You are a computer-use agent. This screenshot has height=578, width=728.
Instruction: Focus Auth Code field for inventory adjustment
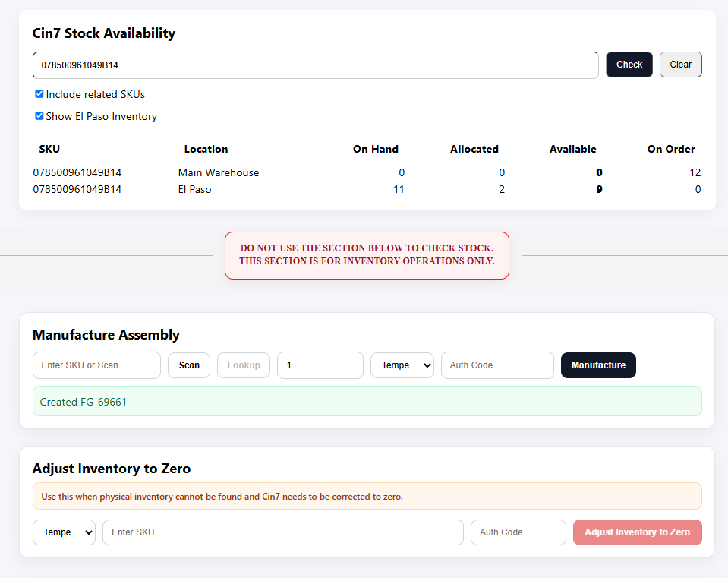coord(518,532)
